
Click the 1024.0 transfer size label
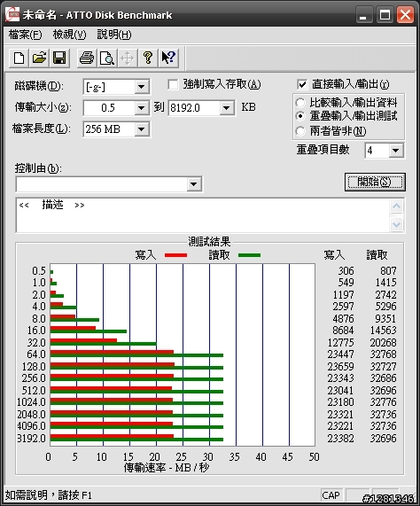pos(31,402)
